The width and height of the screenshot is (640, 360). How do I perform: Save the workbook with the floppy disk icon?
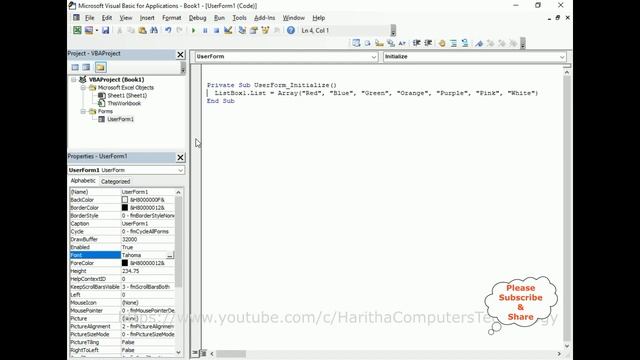(x=106, y=30)
